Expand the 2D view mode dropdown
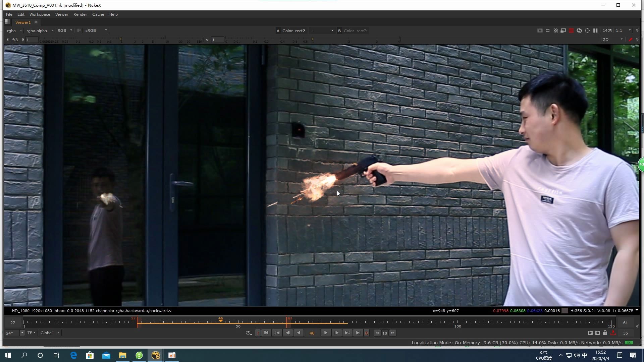This screenshot has height=362, width=644. (612, 40)
